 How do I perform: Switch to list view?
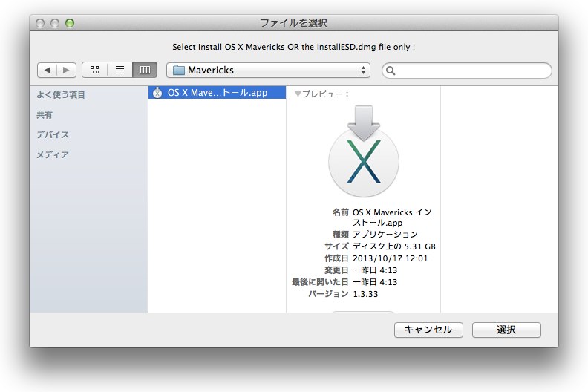pyautogui.click(x=120, y=70)
